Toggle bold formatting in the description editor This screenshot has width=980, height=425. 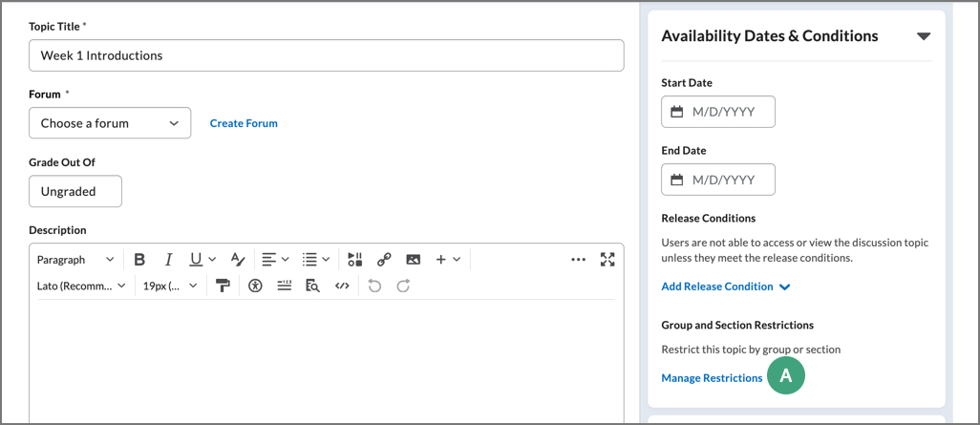pyautogui.click(x=139, y=260)
